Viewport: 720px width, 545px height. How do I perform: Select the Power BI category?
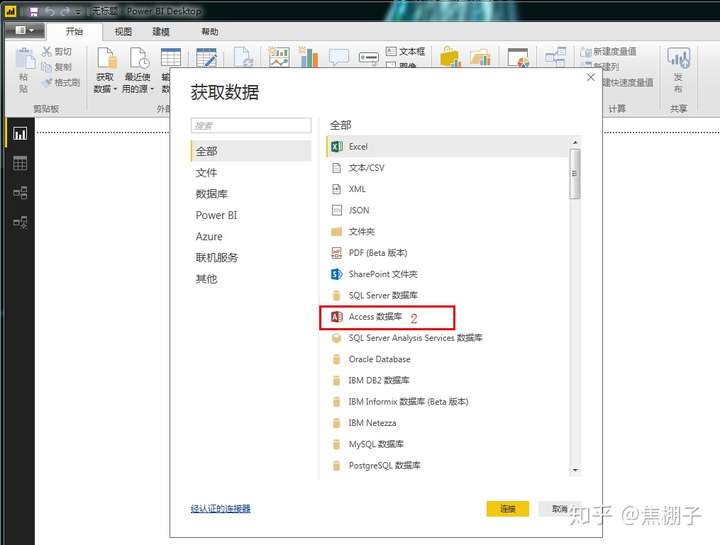click(x=251, y=215)
